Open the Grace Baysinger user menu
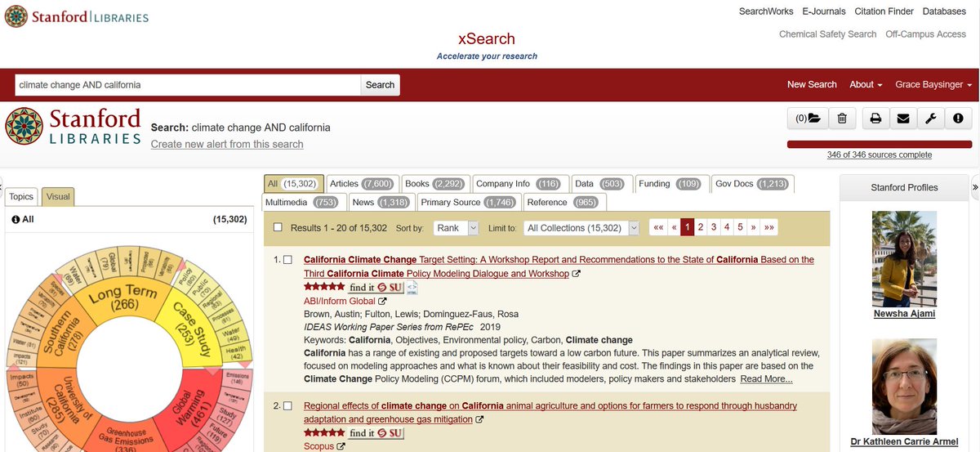 click(x=933, y=84)
